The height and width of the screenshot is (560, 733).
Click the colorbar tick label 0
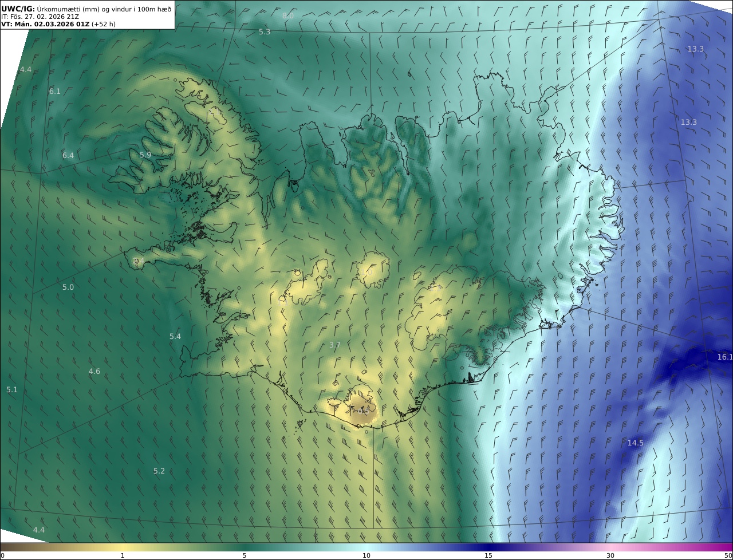pos(2,555)
